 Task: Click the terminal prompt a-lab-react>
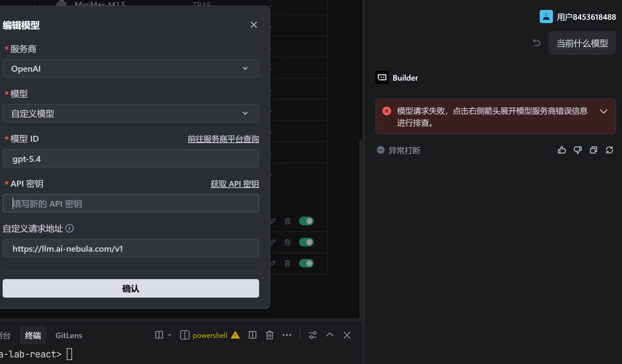click(31, 354)
